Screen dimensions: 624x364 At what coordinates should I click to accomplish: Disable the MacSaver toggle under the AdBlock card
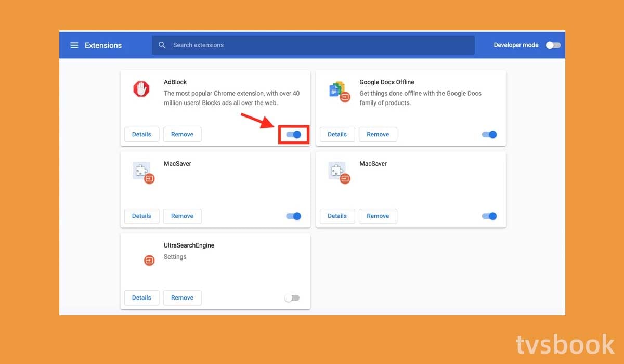tap(294, 216)
